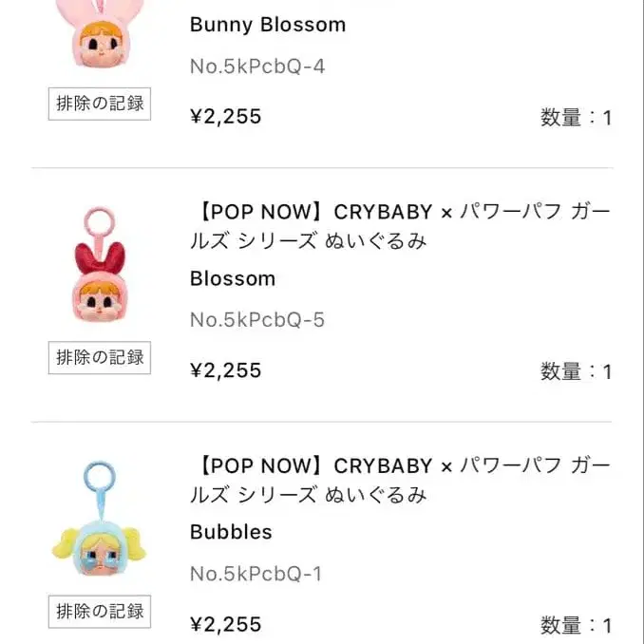644x644 pixels.
Task: Select order number No.5kPcbQ-4
Action: (256, 66)
